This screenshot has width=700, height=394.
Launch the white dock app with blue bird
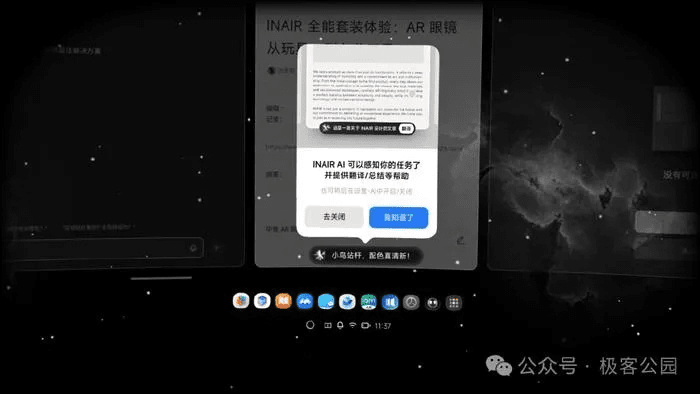pos(347,302)
